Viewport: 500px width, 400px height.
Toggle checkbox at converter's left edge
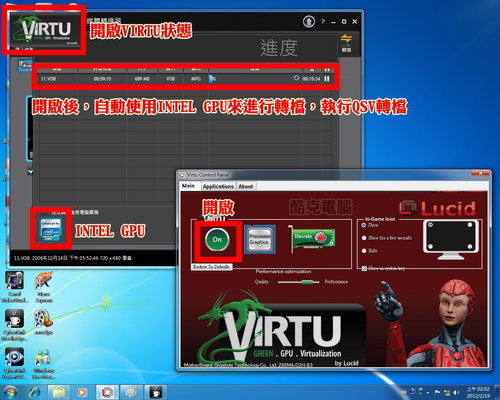(30, 172)
